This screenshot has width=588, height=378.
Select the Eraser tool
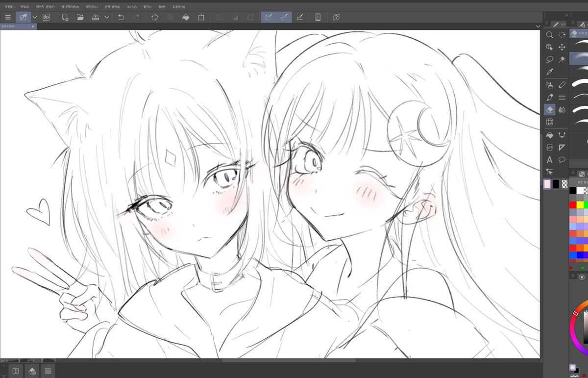click(550, 109)
